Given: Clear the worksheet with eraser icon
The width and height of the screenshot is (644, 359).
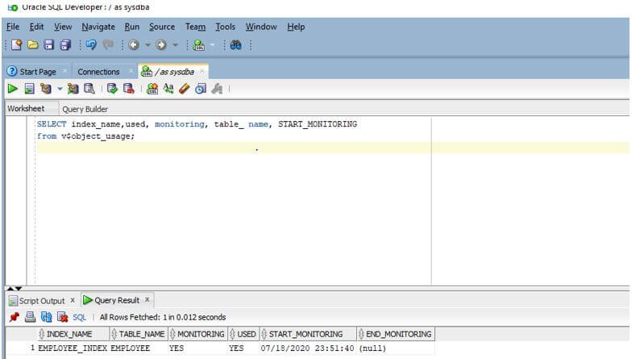Looking at the screenshot, I should [x=185, y=89].
